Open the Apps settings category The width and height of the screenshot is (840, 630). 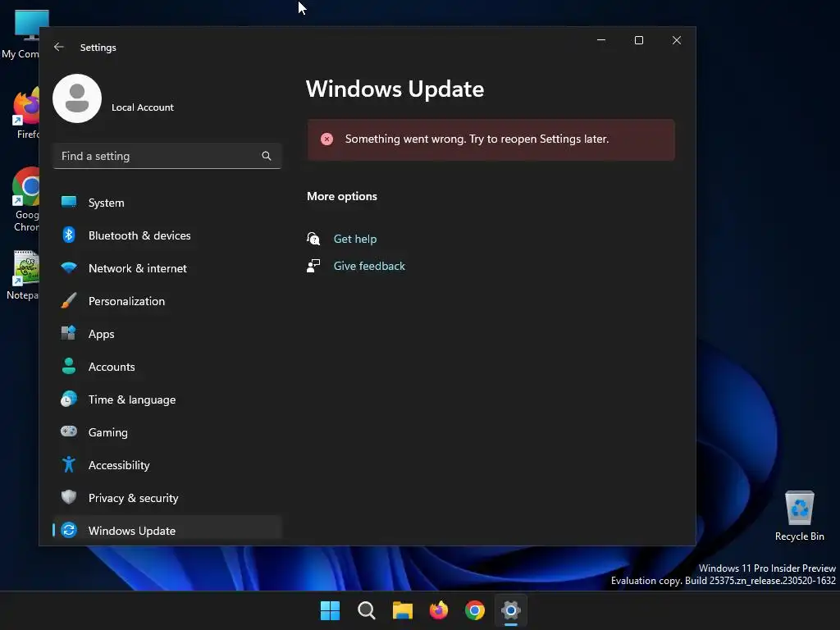[x=167, y=334]
